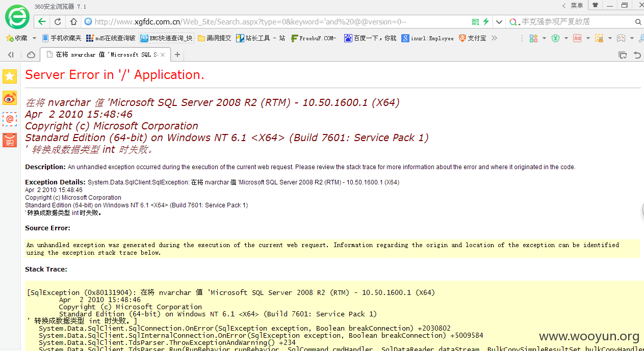Image resolution: width=644 pixels, height=351 pixels.
Task: Open 支付宝 bookmark
Action: (473, 38)
